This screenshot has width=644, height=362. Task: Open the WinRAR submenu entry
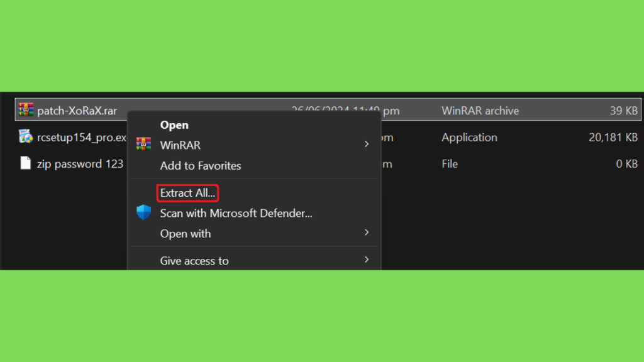click(x=180, y=145)
